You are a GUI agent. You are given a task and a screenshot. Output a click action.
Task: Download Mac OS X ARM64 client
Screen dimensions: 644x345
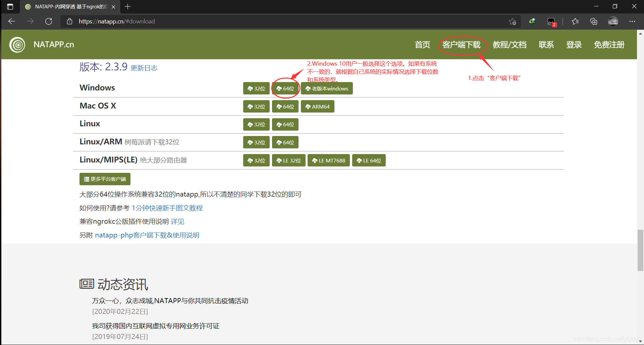[x=317, y=107]
